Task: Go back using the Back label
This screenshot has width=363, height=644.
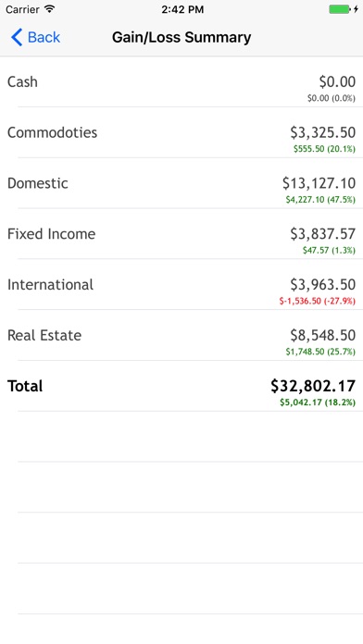Action: click(x=44, y=37)
